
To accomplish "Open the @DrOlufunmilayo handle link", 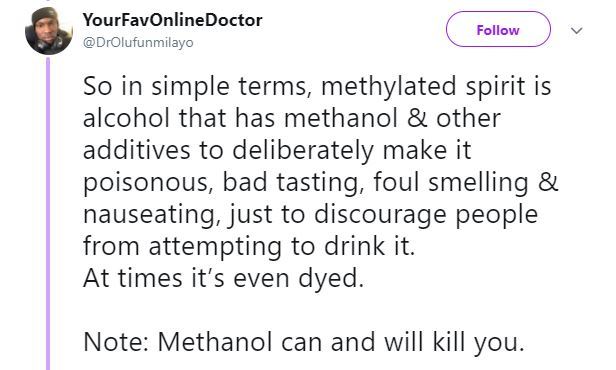I will tap(138, 42).
